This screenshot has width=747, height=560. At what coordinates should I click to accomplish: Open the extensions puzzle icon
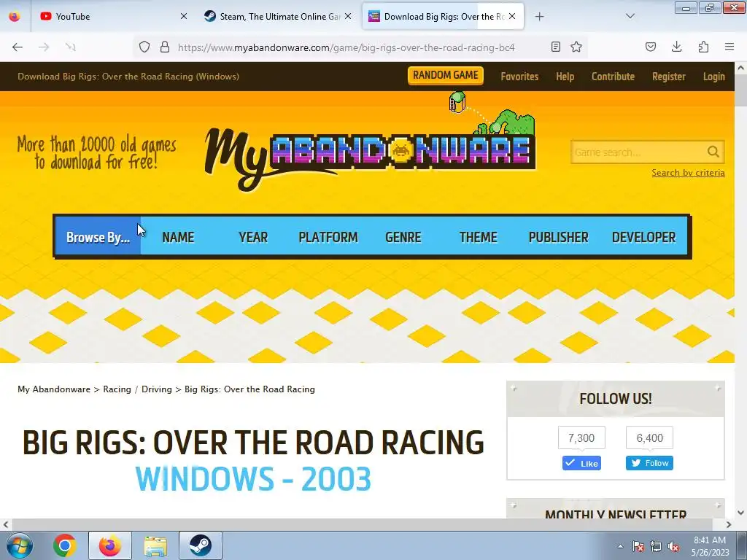703,47
